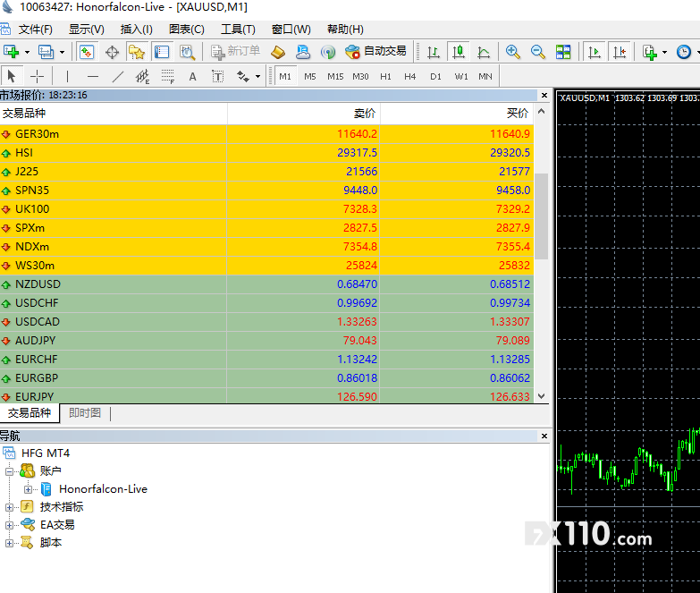The width and height of the screenshot is (700, 593).
Task: Switch to the 即时图 tab
Action: pos(85,413)
